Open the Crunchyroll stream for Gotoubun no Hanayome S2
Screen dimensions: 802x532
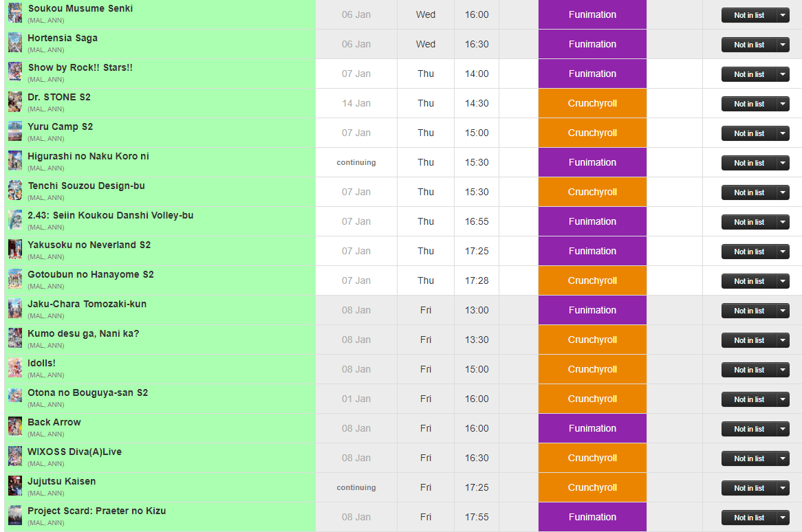click(592, 280)
